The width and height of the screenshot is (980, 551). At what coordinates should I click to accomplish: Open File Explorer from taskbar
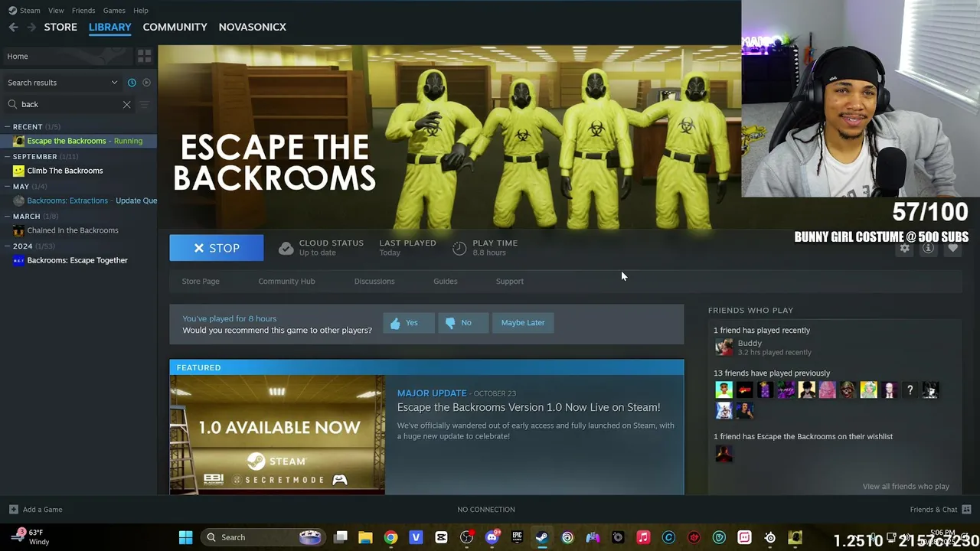point(365,537)
